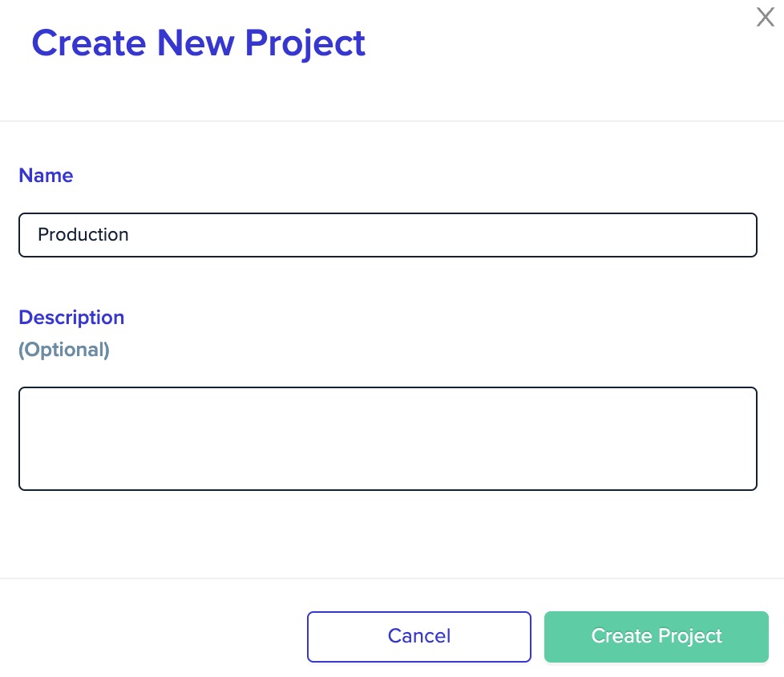The height and width of the screenshot is (677, 784).
Task: Dismiss the dialog with the X icon
Action: pyautogui.click(x=765, y=17)
